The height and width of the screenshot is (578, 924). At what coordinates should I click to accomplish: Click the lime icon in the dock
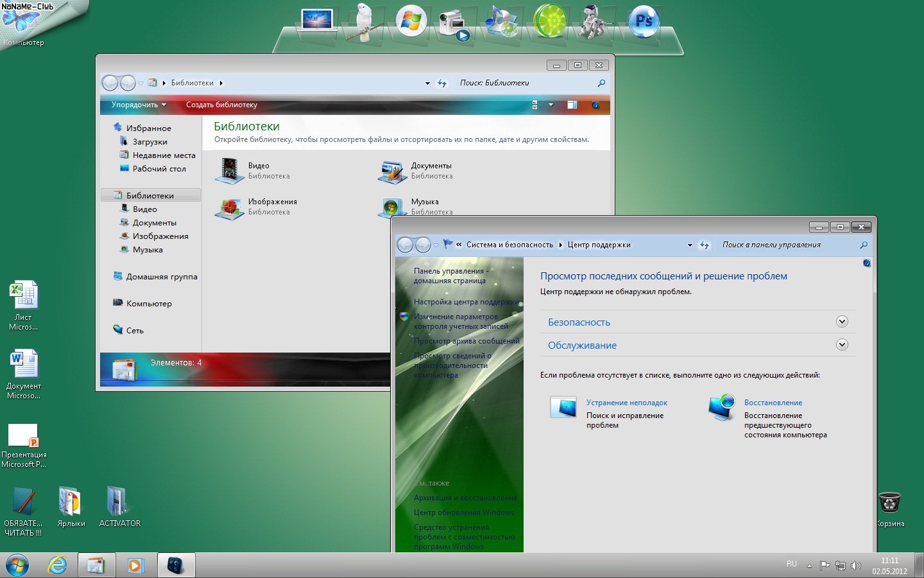(x=550, y=22)
